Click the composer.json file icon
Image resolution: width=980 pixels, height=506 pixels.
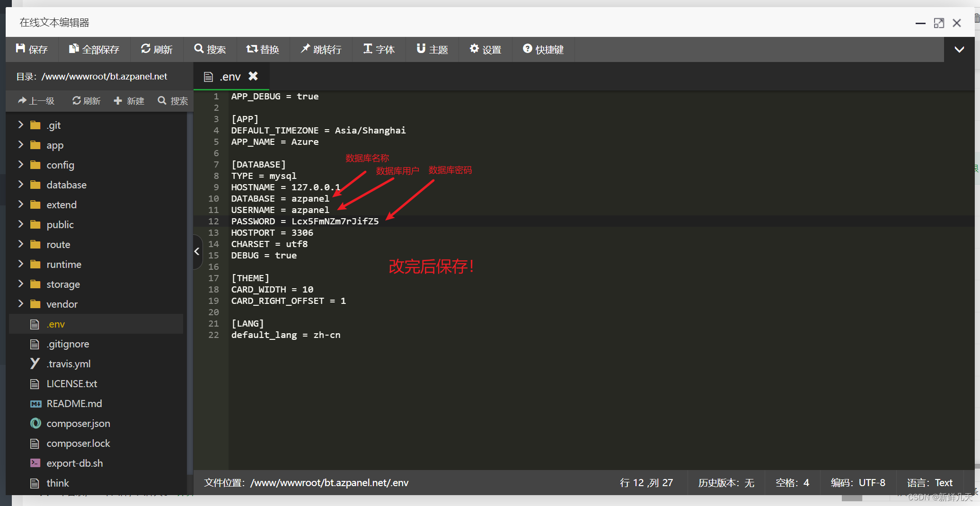point(35,423)
